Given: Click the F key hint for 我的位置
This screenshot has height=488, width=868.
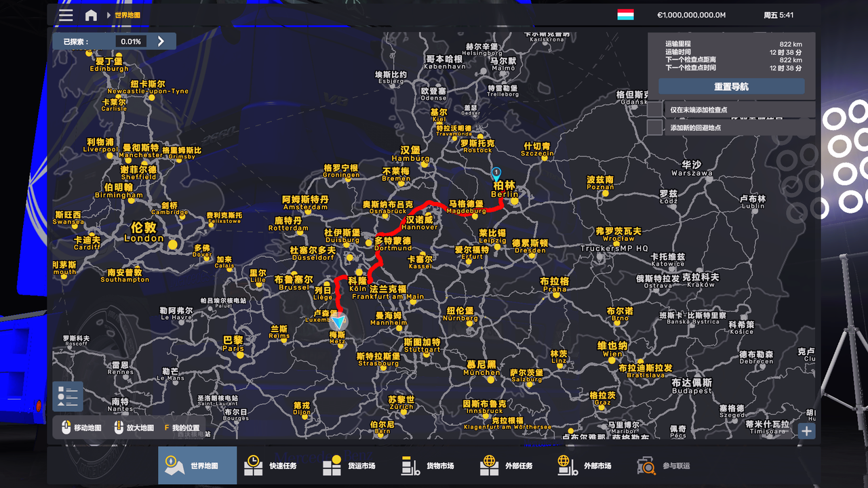Looking at the screenshot, I should 167,428.
